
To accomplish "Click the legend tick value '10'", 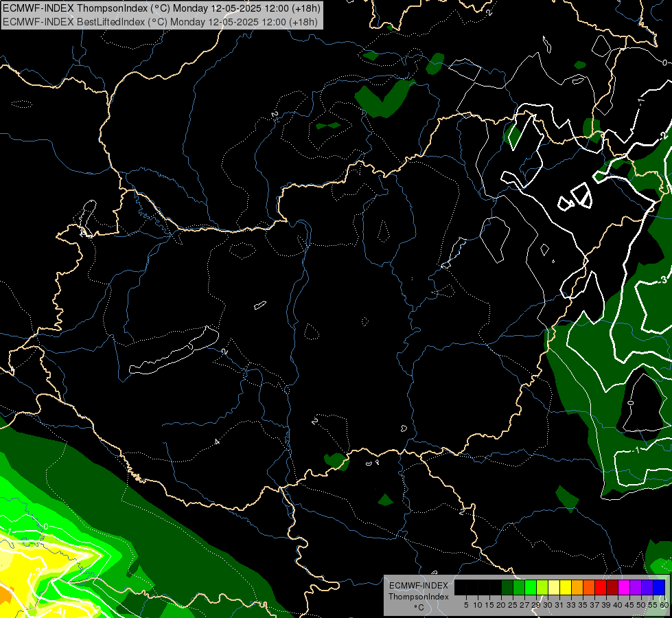I will point(478,605).
